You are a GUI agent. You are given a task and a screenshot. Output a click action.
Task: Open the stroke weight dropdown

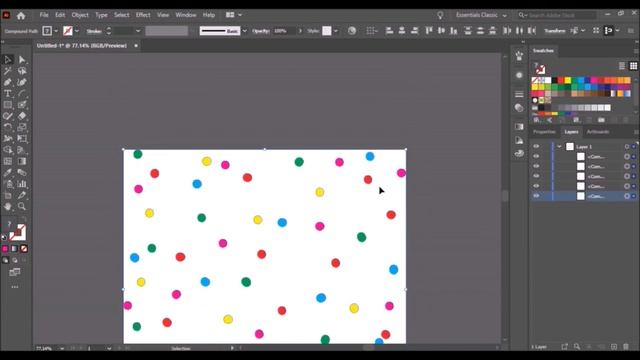coord(138,31)
